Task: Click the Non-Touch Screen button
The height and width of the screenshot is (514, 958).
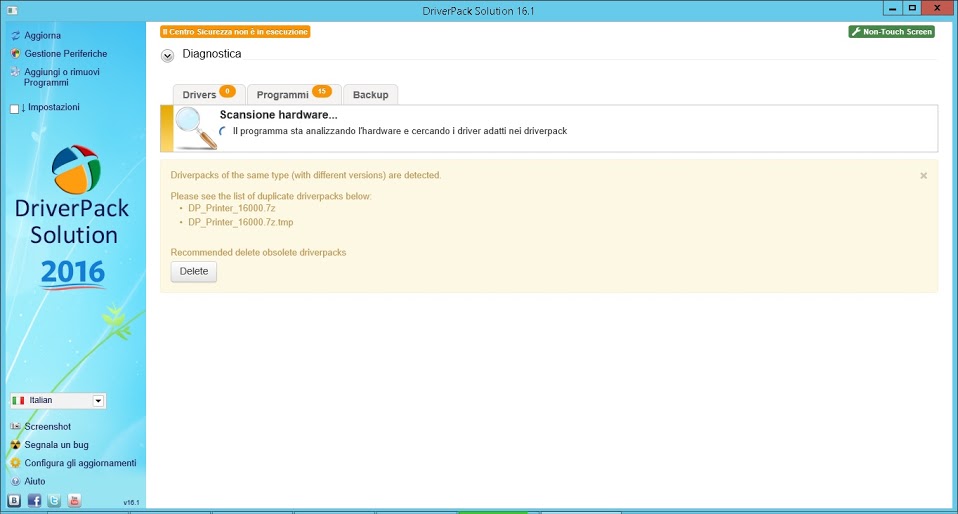Action: pyautogui.click(x=891, y=32)
